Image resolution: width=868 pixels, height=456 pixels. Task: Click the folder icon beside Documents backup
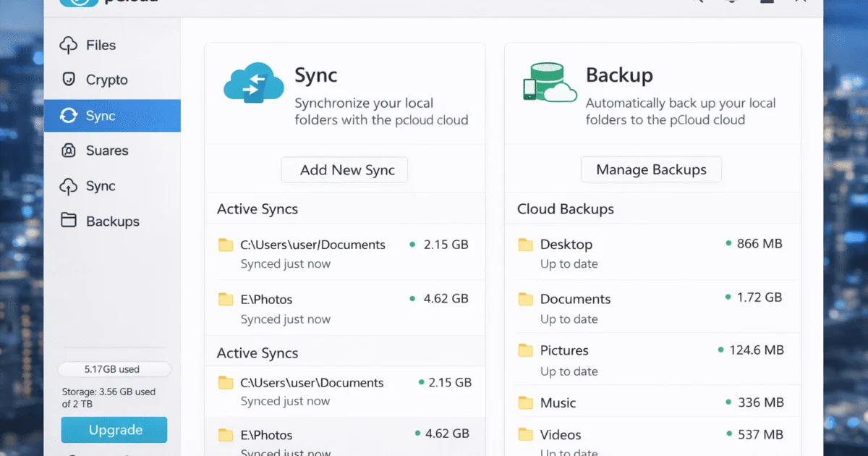[x=526, y=299]
